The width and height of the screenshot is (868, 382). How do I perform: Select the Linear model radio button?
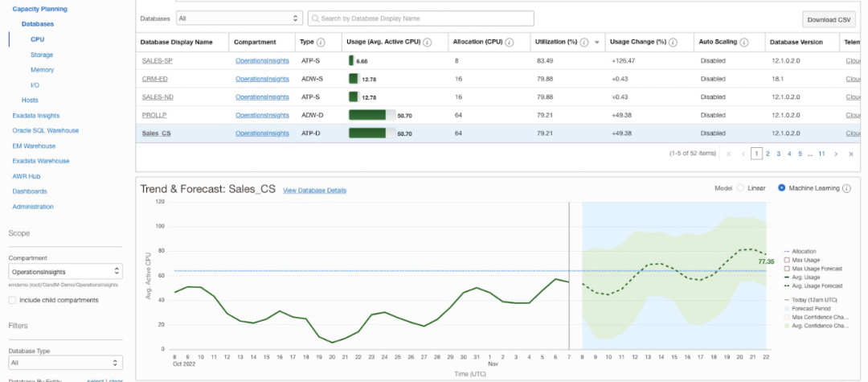pos(740,188)
